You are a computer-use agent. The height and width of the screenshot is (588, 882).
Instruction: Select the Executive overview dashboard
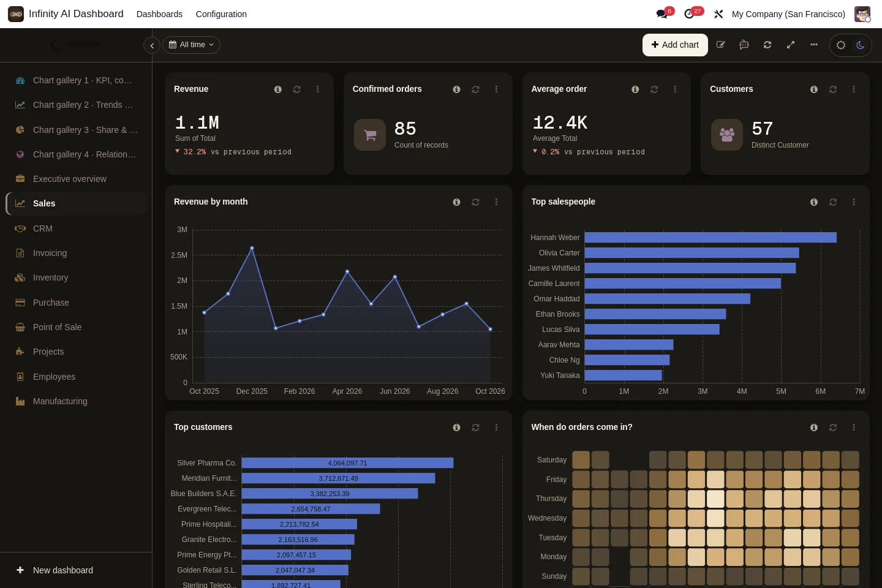tap(76, 179)
